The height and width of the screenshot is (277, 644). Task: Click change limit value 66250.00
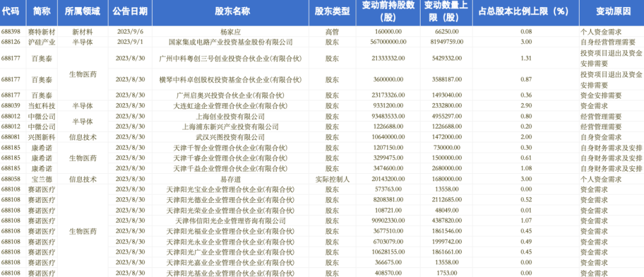tap(446, 31)
